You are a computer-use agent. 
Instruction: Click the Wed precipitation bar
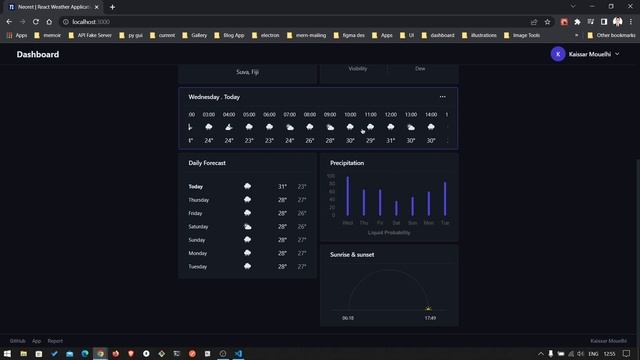coord(348,196)
